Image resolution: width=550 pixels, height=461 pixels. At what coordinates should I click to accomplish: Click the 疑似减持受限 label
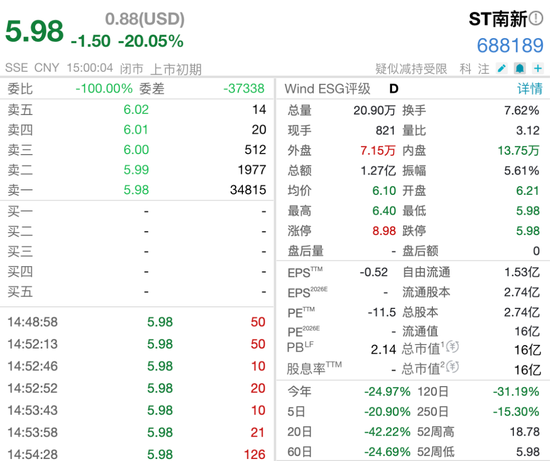[x=411, y=69]
